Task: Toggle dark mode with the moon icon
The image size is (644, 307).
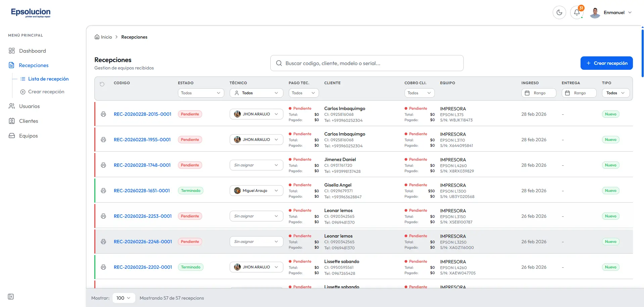Action: [x=559, y=12]
